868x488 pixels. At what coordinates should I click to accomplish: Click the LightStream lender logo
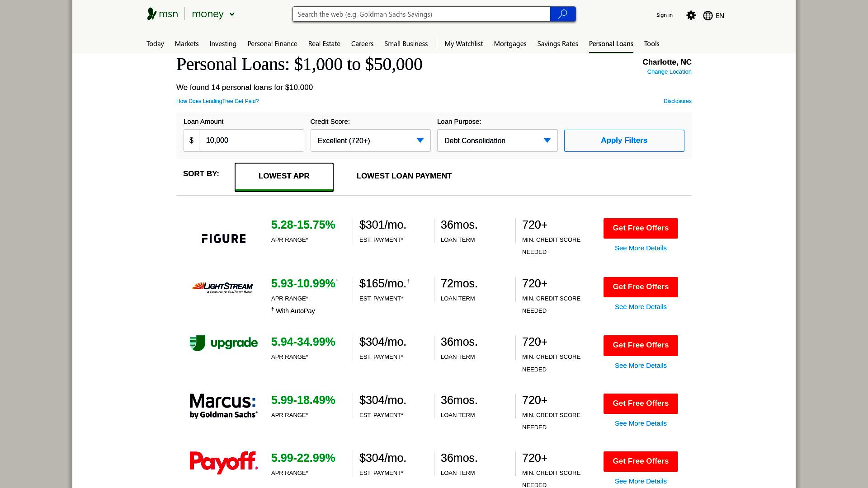pyautogui.click(x=222, y=288)
